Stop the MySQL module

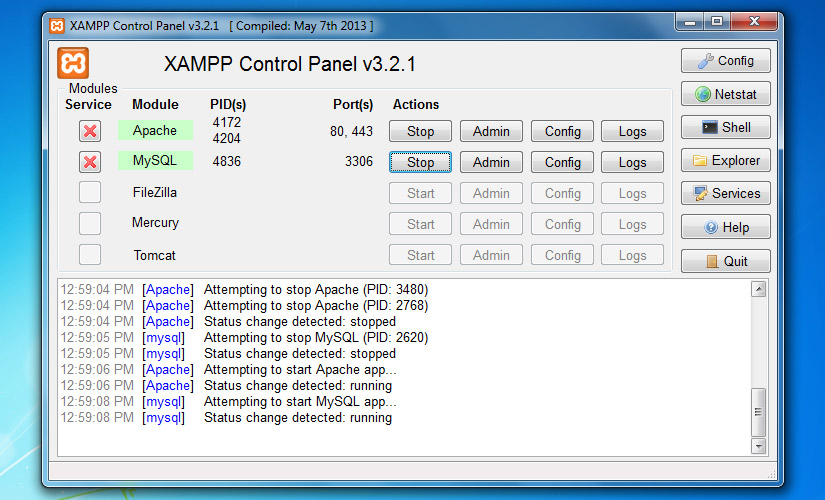tap(420, 163)
